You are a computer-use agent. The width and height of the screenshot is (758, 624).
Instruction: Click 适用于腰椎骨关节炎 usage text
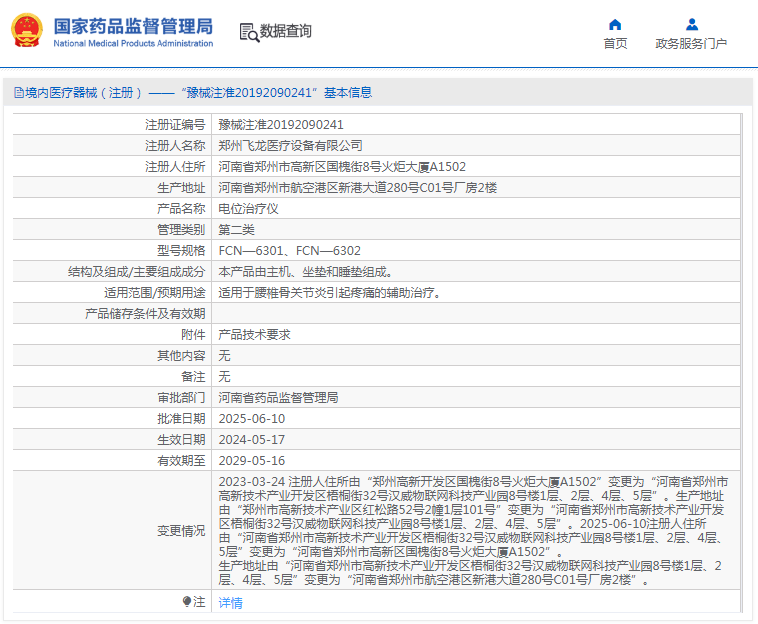(x=330, y=293)
